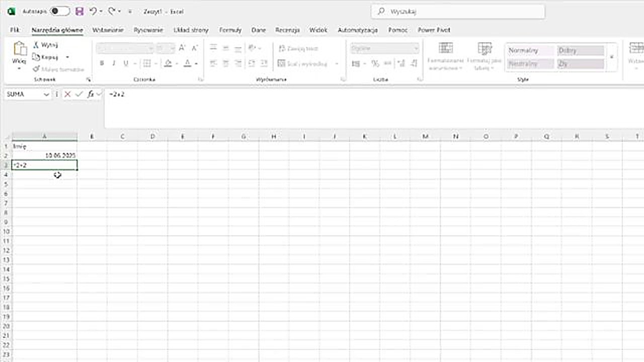Switch to the Wstawianie tab
Image resolution: width=644 pixels, height=362 pixels.
108,30
